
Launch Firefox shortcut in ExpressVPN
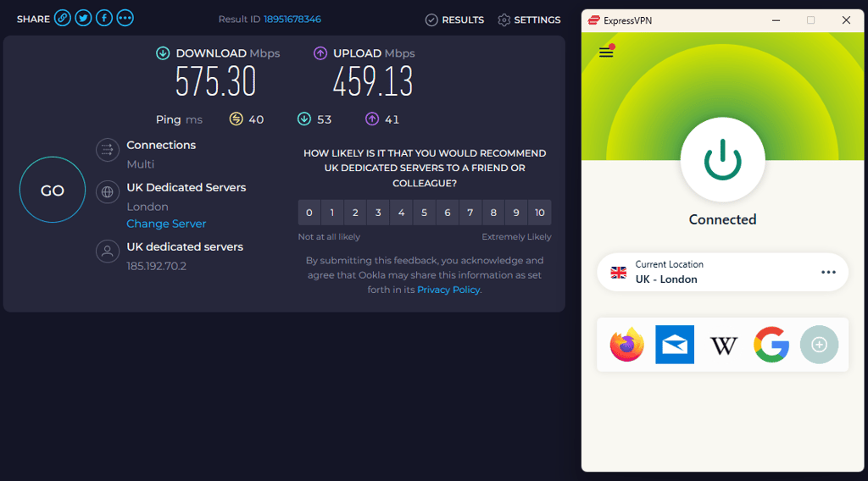627,345
